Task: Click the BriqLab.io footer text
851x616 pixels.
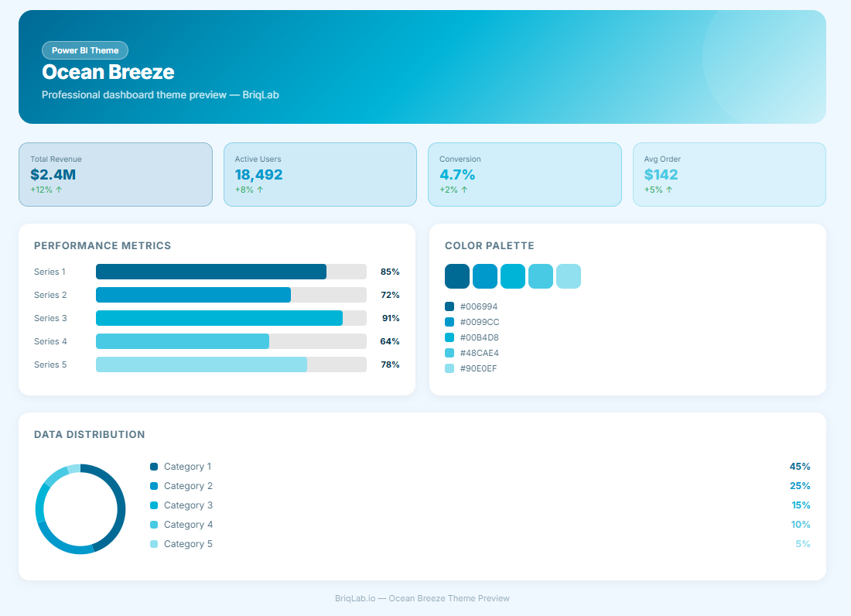Action: pos(422,598)
